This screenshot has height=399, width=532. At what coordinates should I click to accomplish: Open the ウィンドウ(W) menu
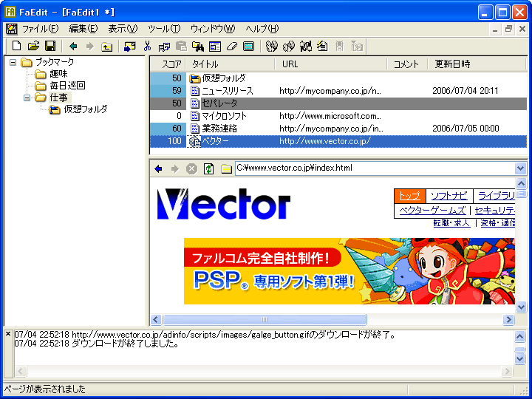coord(213,29)
